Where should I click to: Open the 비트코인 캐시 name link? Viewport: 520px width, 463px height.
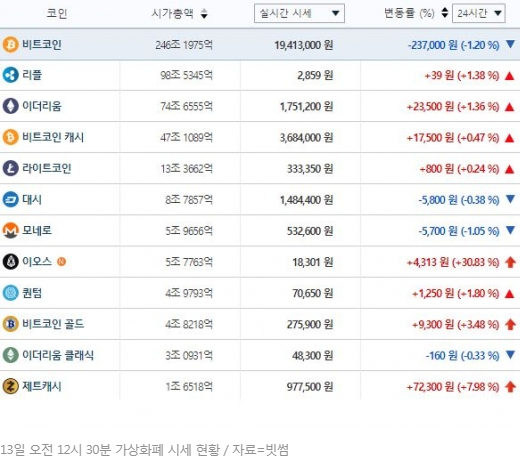click(x=53, y=137)
